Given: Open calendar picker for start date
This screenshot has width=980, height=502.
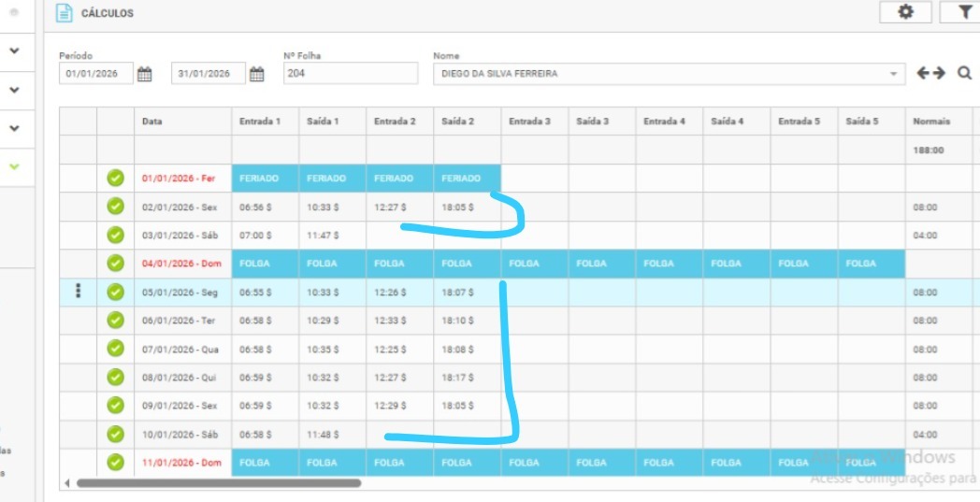Looking at the screenshot, I should tap(145, 74).
